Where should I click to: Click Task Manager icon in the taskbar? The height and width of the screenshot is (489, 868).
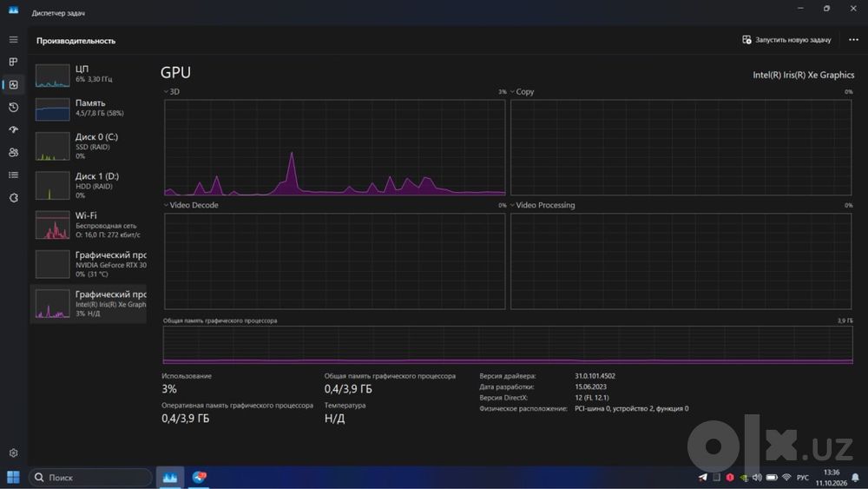(170, 478)
